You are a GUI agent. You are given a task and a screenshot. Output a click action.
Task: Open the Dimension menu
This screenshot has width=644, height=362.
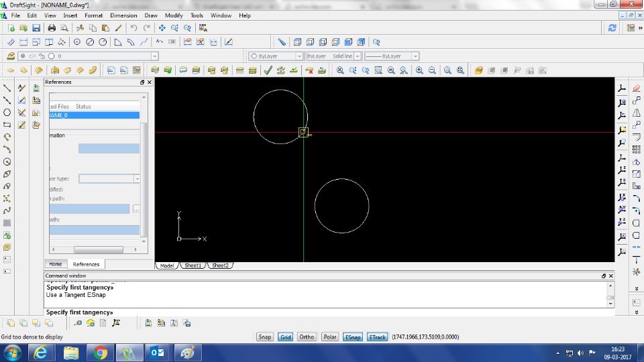123,15
